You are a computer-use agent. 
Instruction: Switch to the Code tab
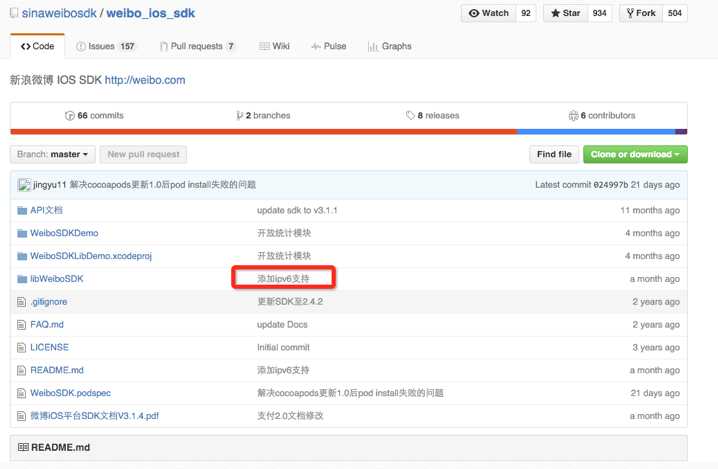pos(38,46)
